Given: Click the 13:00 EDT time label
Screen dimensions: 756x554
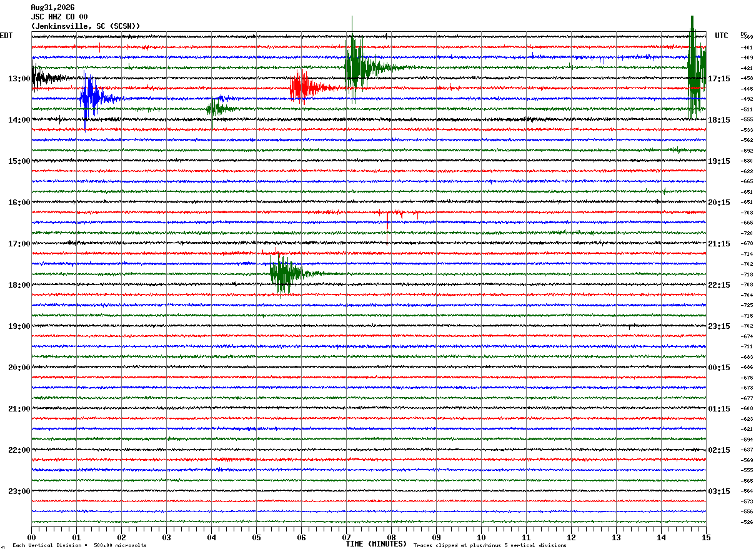Looking at the screenshot, I should coord(19,79).
